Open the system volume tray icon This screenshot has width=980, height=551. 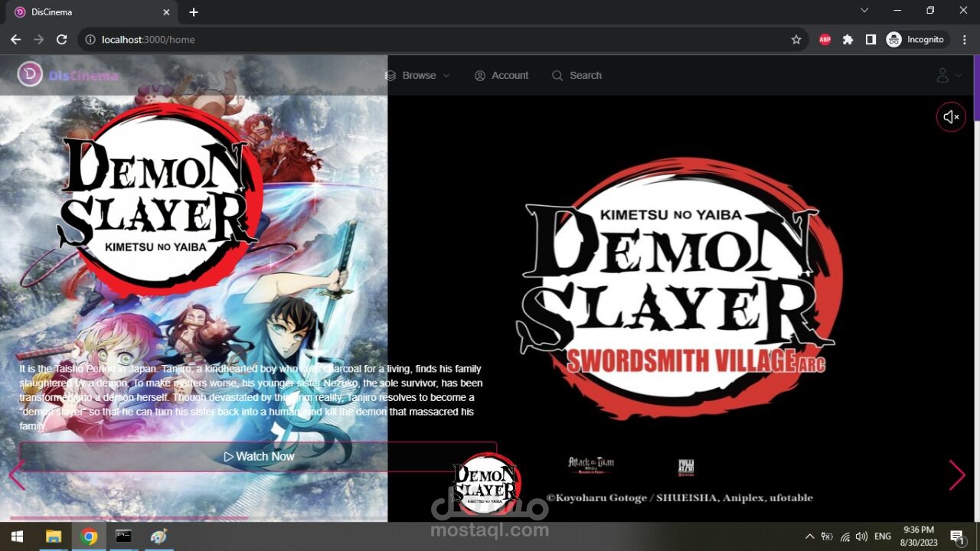[862, 536]
